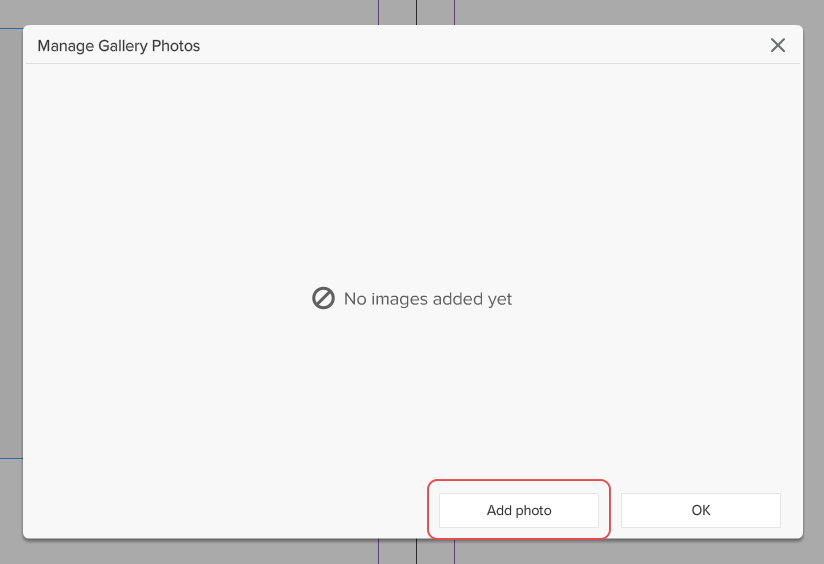Click the black vertical line below the dialog
Image resolution: width=824 pixels, height=564 pixels.
(x=416, y=553)
